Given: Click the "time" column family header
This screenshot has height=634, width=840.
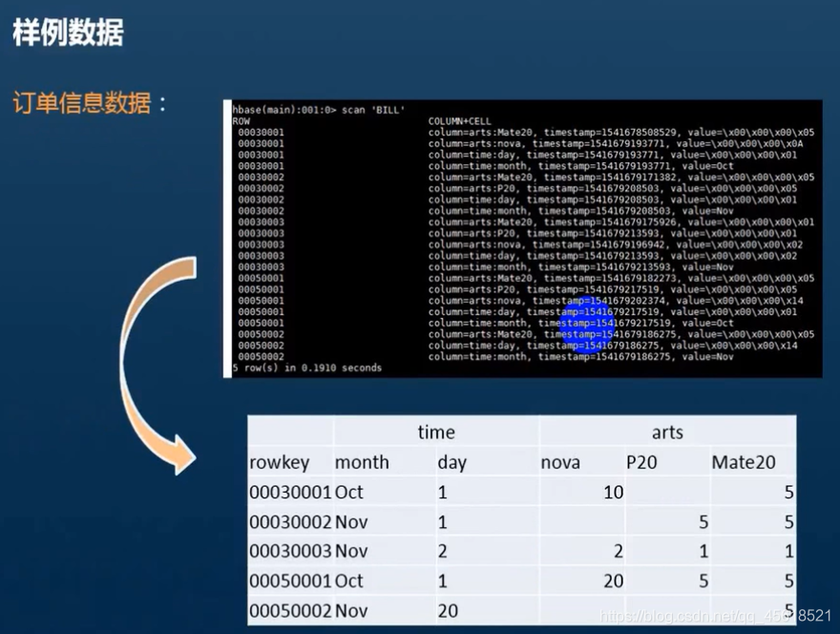Looking at the screenshot, I should coord(436,432).
